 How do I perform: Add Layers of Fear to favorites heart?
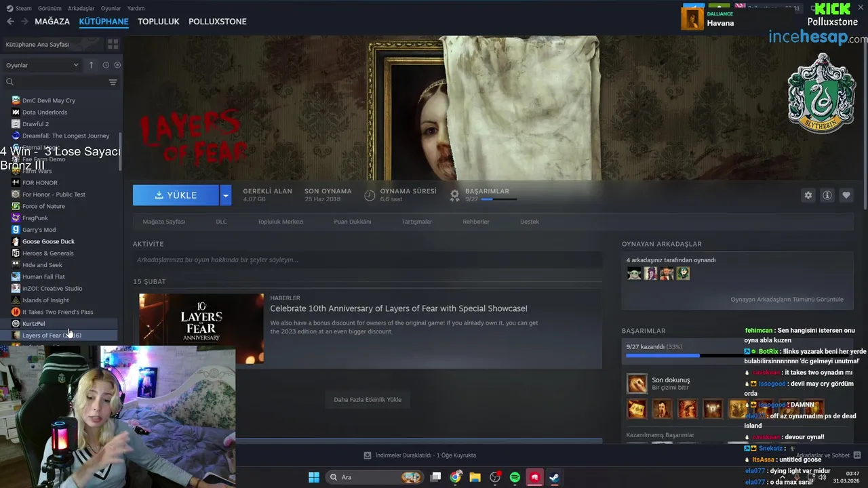[846, 195]
